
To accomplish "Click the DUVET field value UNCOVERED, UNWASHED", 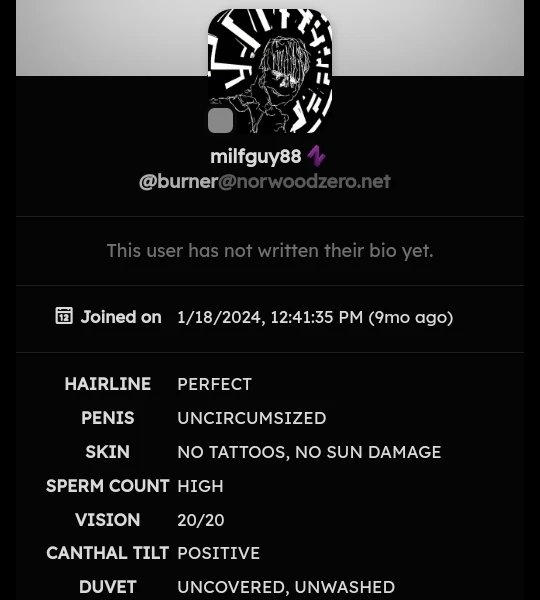I will point(286,587).
